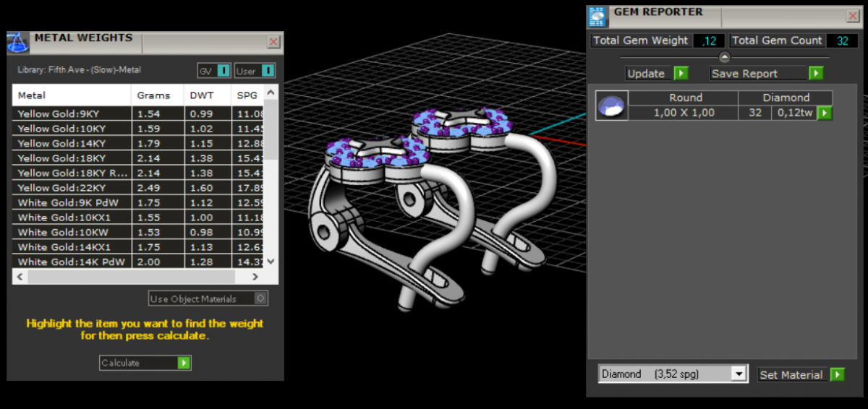Viewport: 868px width, 409px height.
Task: Click the Set Material button
Action: point(791,374)
